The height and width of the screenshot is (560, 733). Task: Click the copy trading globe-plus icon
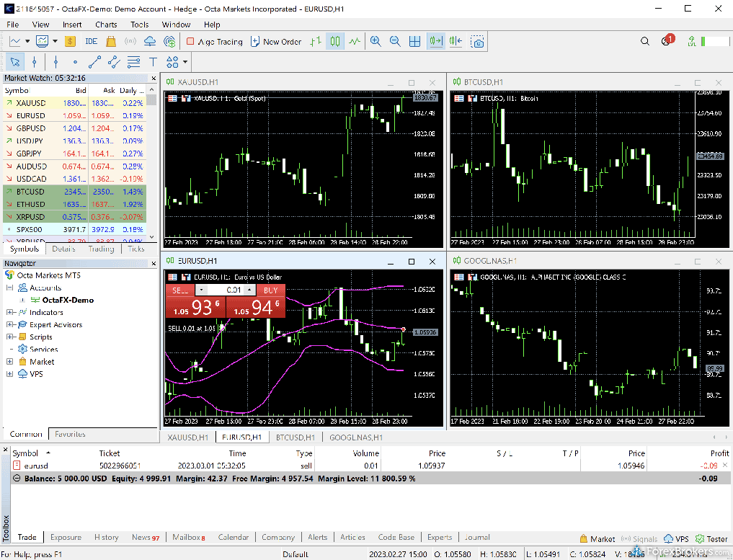(x=169, y=42)
